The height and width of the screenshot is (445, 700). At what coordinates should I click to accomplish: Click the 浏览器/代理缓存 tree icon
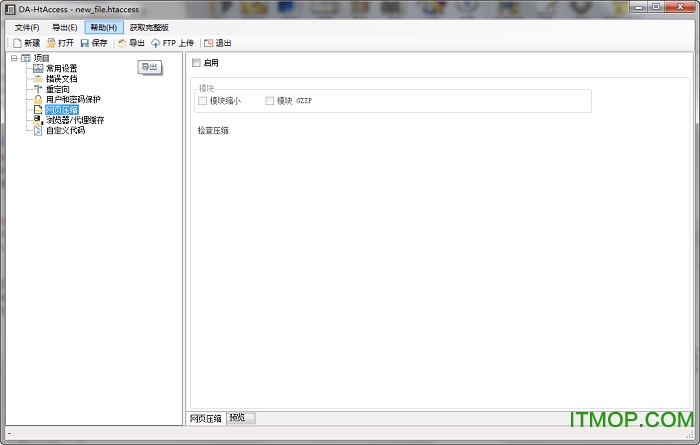(x=38, y=120)
